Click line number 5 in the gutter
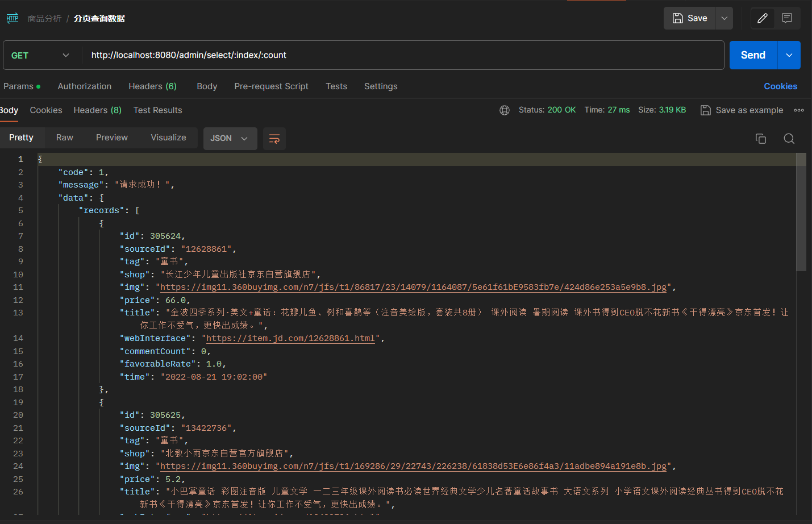The height and width of the screenshot is (524, 812). click(20, 210)
